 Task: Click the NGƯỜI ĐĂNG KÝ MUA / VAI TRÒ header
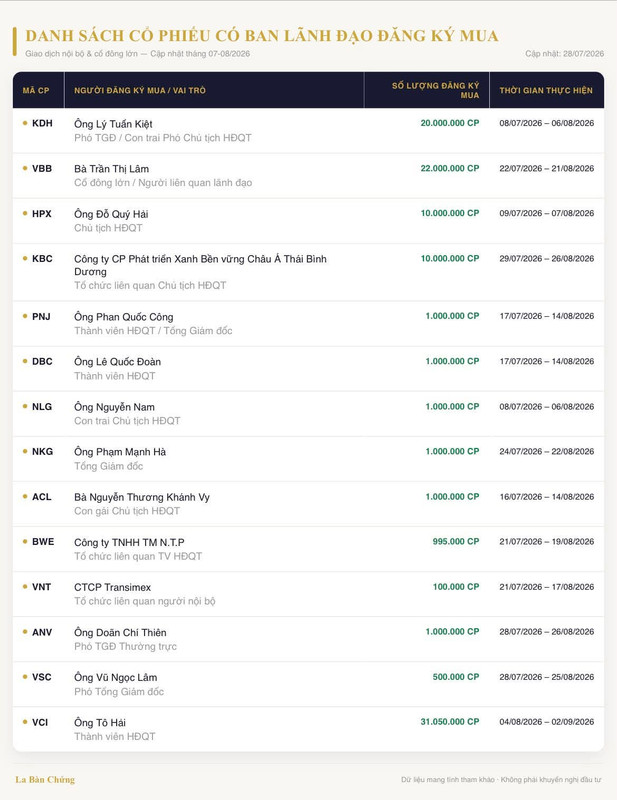(140, 90)
